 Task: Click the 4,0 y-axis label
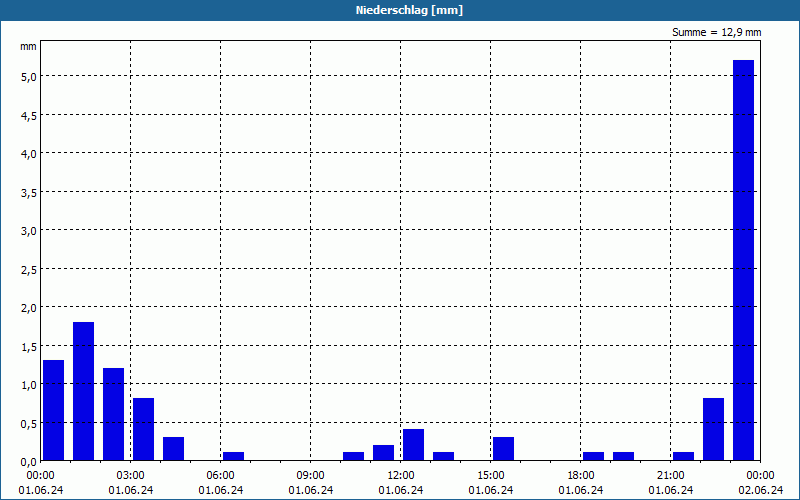point(28,154)
